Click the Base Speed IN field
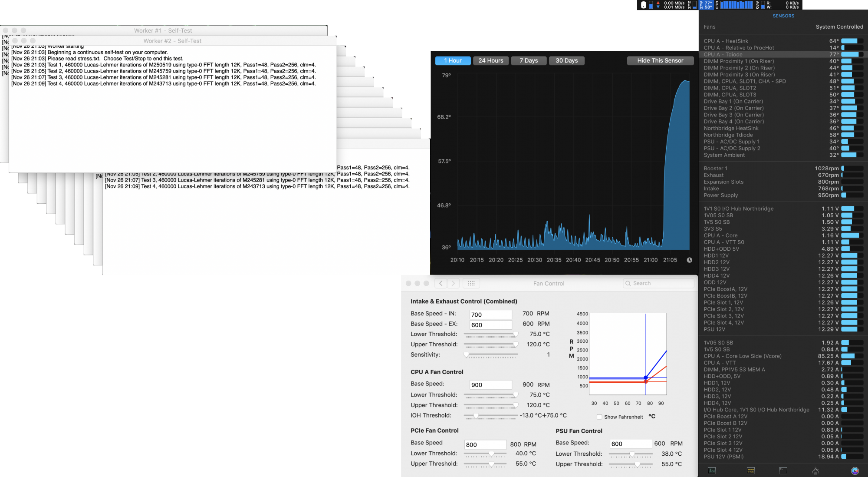This screenshot has width=868, height=477. (490, 315)
